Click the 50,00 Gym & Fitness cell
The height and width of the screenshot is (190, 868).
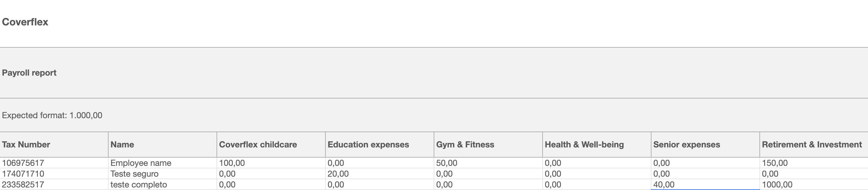[x=488, y=163]
